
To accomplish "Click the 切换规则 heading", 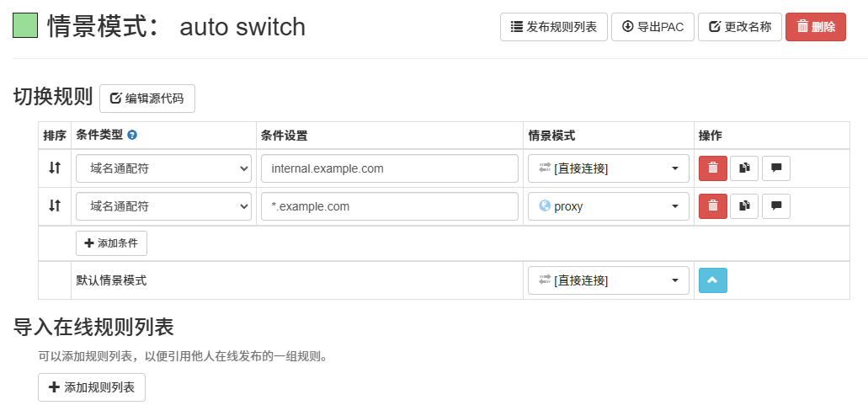I will [x=52, y=97].
